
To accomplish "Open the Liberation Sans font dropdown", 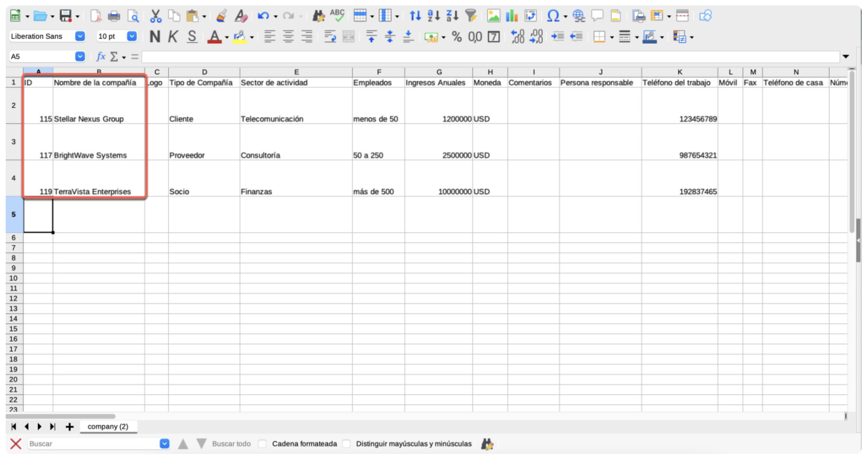I will 80,36.
